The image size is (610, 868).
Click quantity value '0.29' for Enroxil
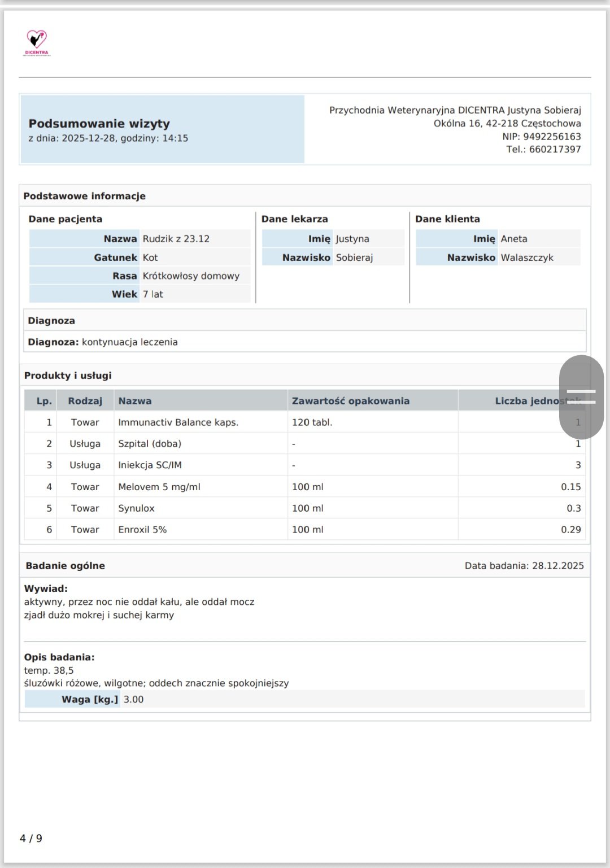[571, 530]
